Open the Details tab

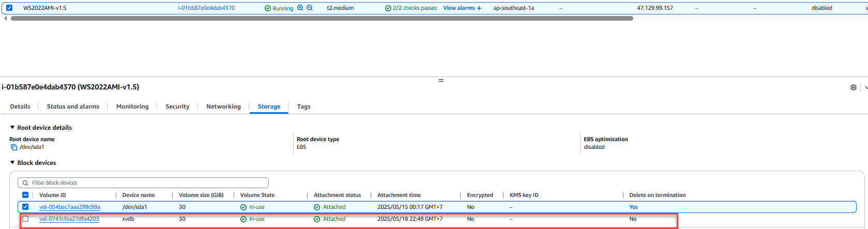[20, 106]
